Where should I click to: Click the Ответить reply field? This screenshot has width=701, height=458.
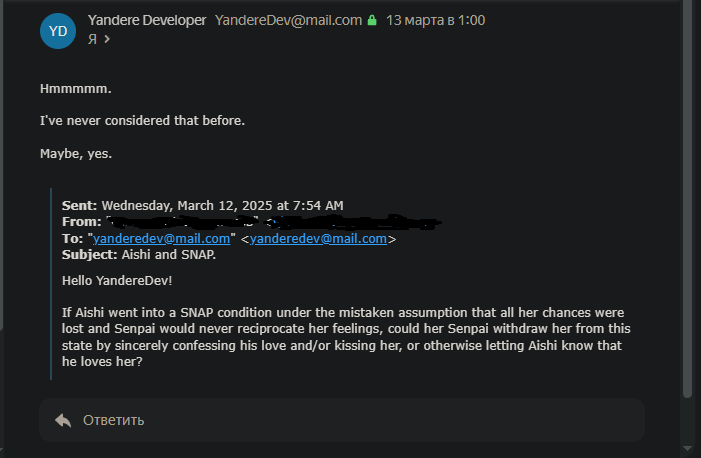[x=340, y=420]
